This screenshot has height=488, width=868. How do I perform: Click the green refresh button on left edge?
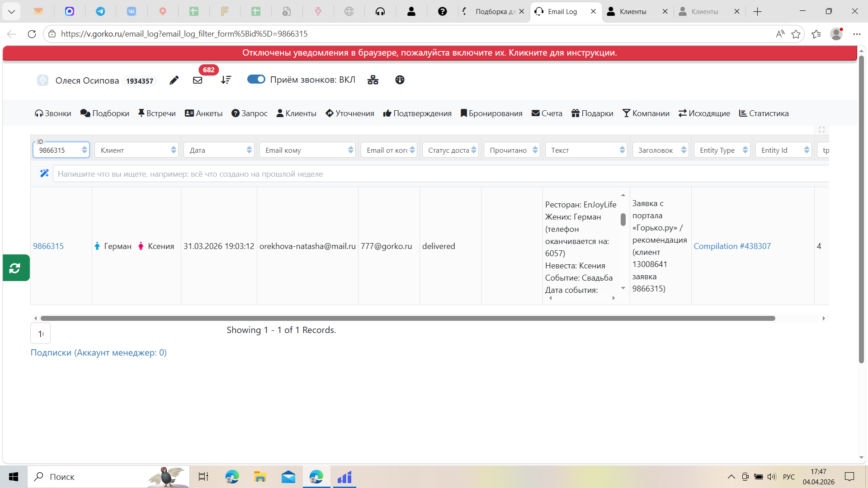15,268
